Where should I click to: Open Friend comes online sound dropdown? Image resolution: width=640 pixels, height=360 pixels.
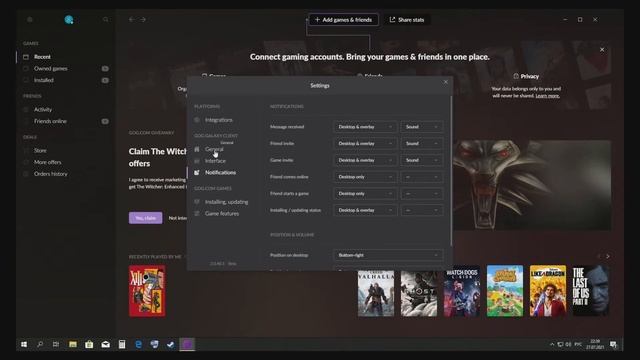(x=422, y=177)
